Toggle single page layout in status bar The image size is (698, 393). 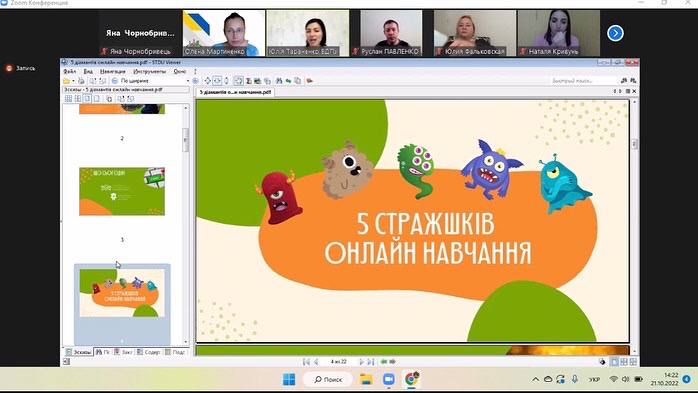point(614,362)
